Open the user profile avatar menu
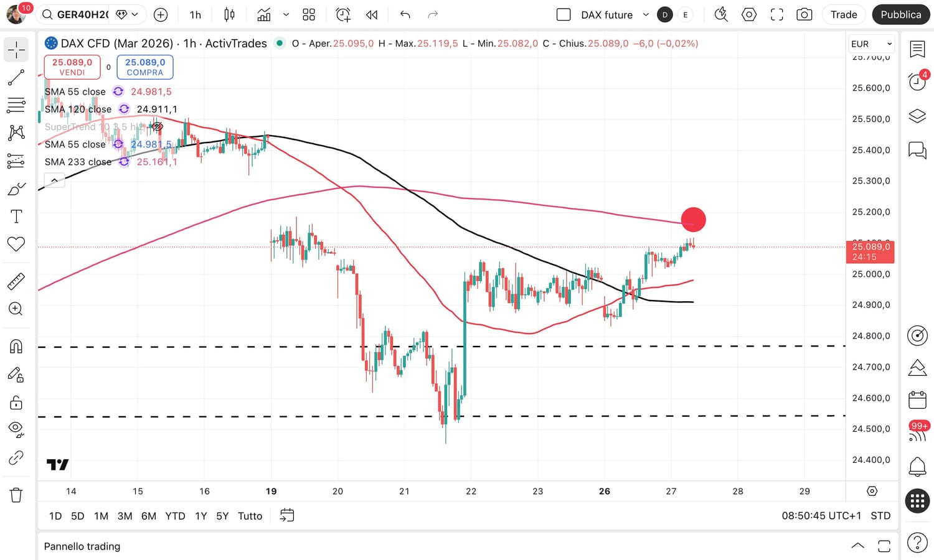 pyautogui.click(x=16, y=14)
